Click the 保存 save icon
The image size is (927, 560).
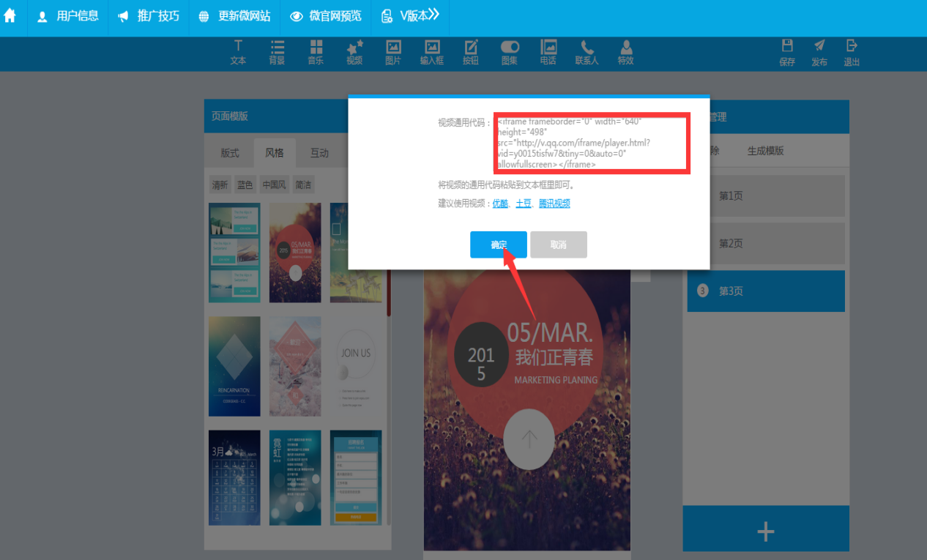(x=787, y=53)
